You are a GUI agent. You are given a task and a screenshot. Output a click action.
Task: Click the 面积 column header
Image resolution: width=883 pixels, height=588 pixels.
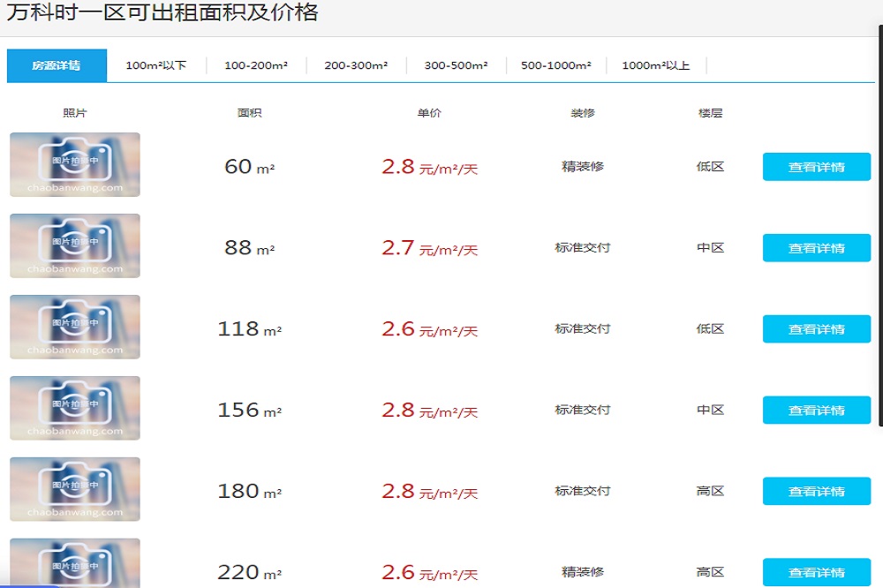pos(250,113)
